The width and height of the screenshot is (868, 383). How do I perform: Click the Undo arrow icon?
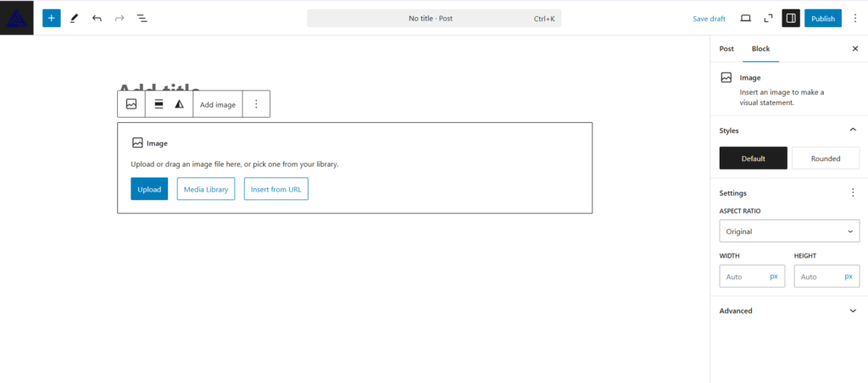[x=97, y=18]
